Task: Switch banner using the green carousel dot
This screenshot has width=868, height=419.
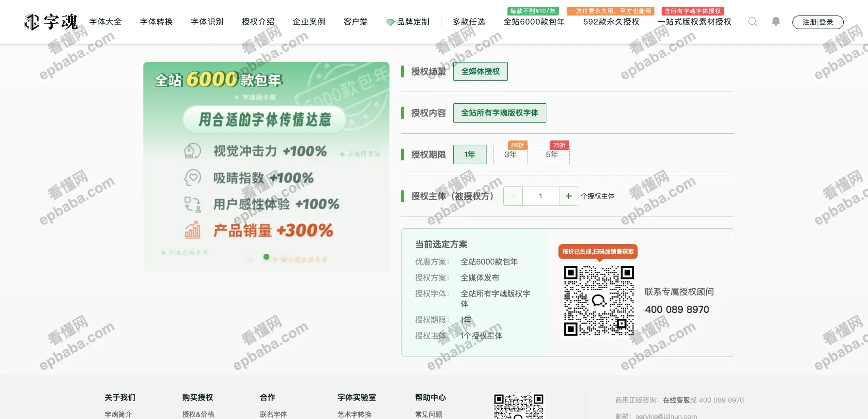Action: 266,257
